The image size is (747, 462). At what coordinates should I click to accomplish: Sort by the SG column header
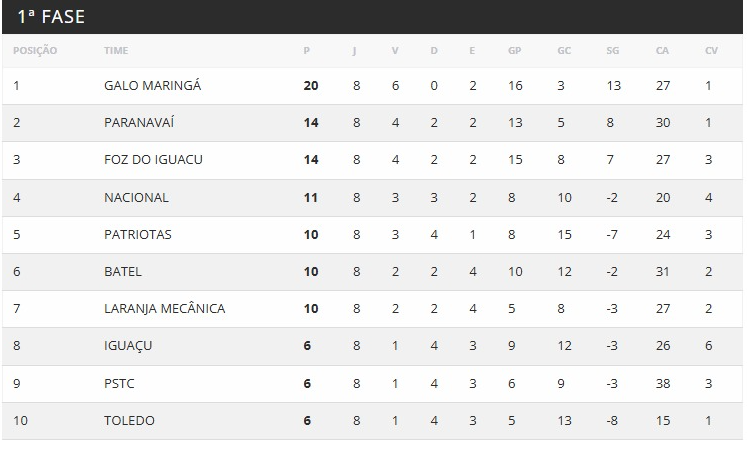click(x=613, y=51)
